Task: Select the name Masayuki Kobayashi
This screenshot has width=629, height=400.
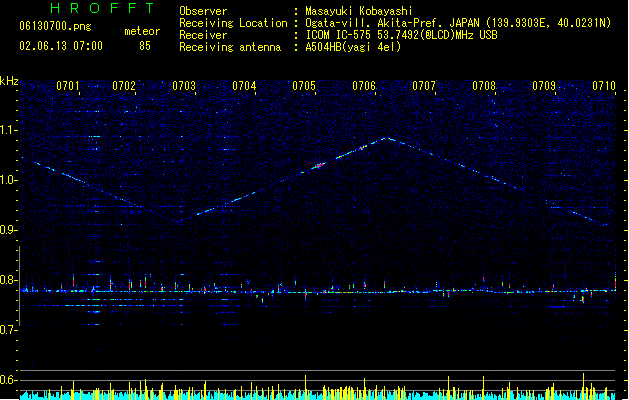Action: (x=358, y=11)
